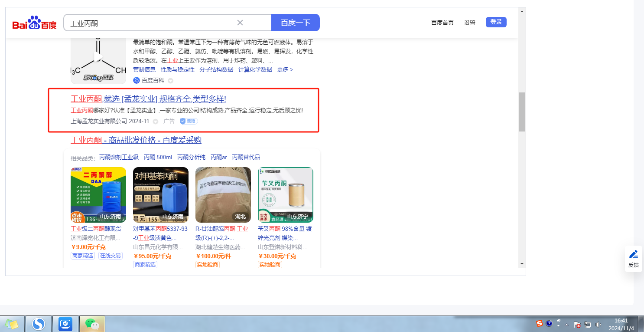Screen dimensions: 644x332
Task: Click the page scrollbar thumb
Action: click(x=522, y=112)
